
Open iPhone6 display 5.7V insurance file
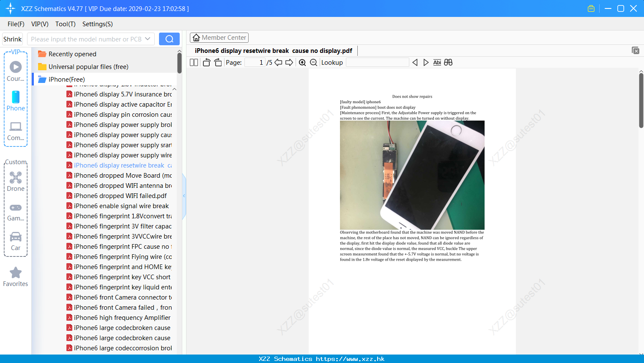pyautogui.click(x=119, y=94)
